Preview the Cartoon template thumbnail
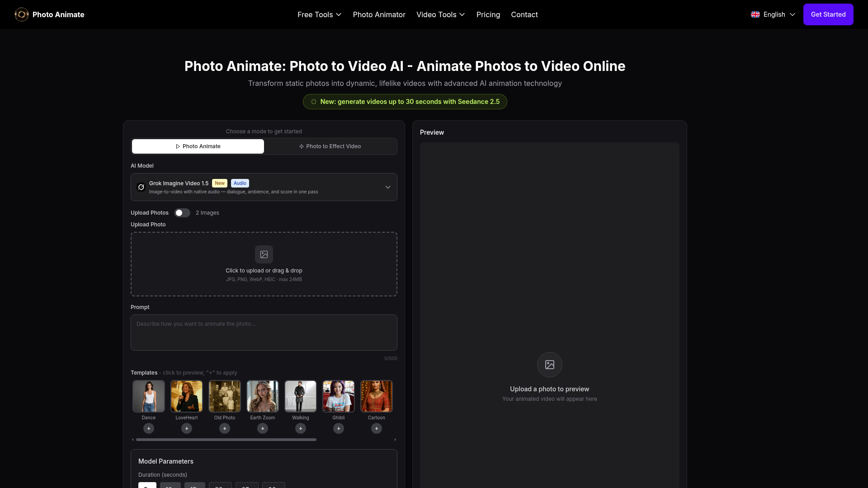 tap(377, 396)
